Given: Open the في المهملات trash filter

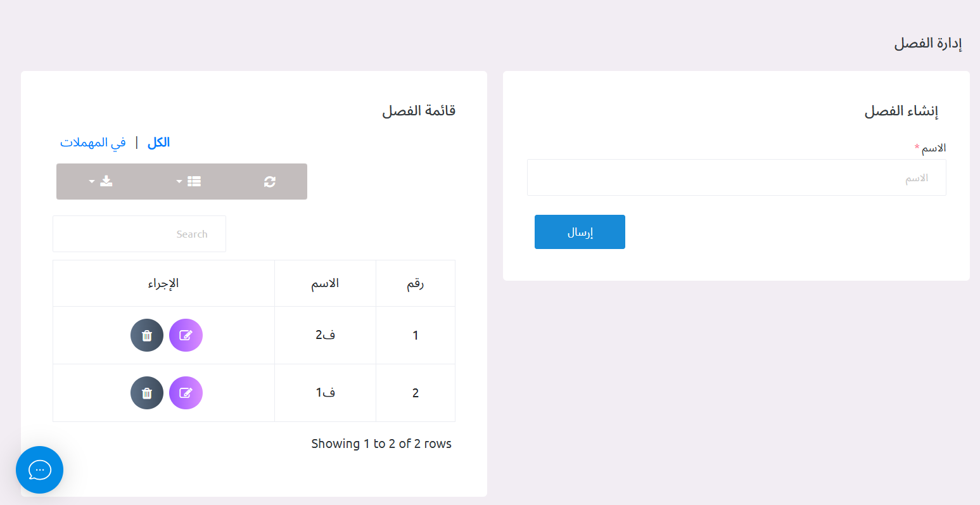Looking at the screenshot, I should [92, 142].
